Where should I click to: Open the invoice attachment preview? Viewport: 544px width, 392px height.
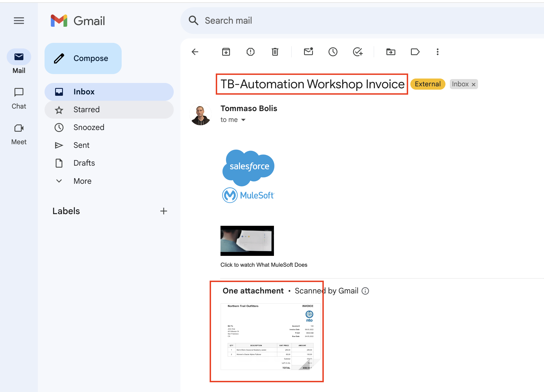pyautogui.click(x=271, y=337)
